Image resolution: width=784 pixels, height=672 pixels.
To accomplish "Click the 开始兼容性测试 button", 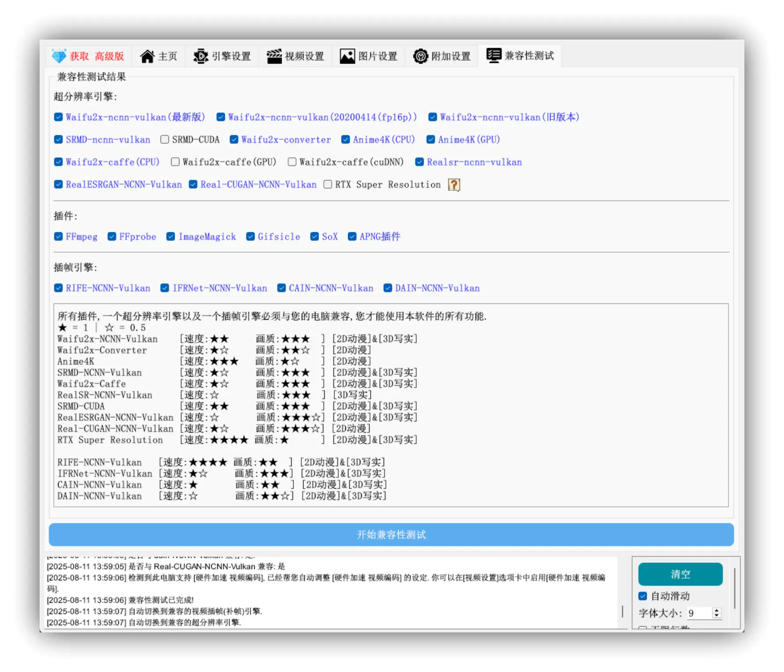I will [x=391, y=535].
